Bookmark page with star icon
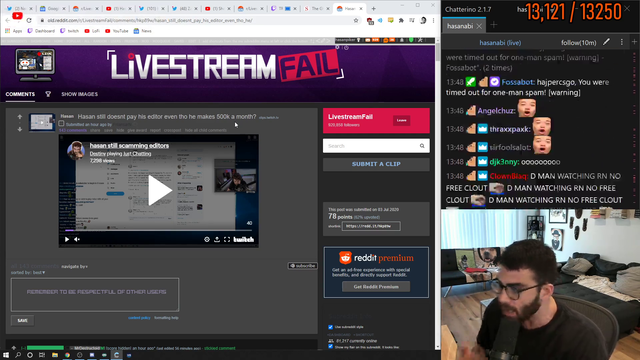Screen dimensions: 640x360 pyautogui.click(x=356, y=20)
